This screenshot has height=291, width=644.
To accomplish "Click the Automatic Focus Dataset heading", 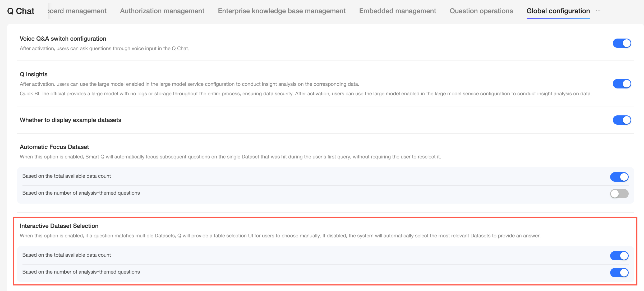I will pyautogui.click(x=54, y=147).
